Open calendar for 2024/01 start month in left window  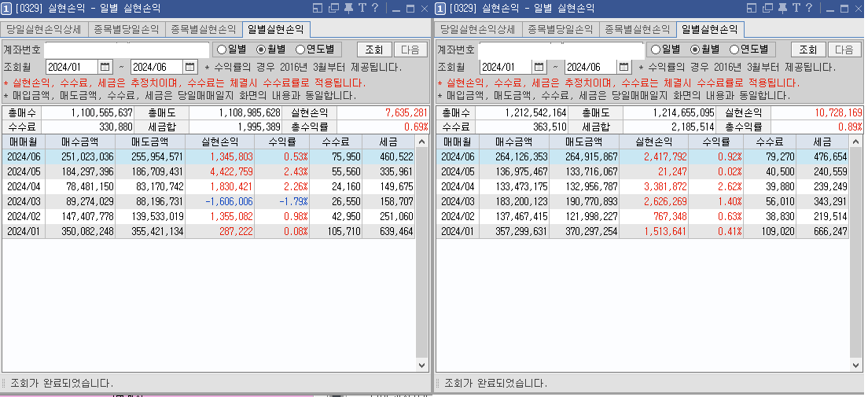[x=105, y=67]
